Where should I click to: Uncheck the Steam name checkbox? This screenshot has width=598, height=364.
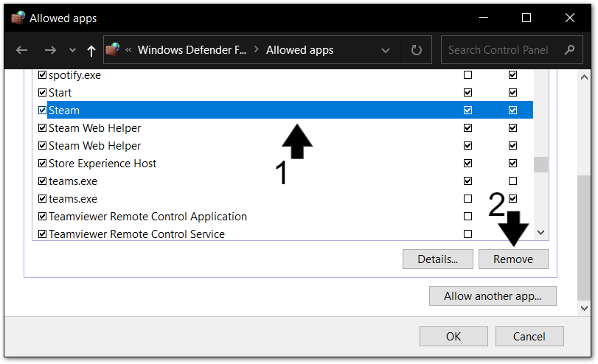tap(42, 110)
